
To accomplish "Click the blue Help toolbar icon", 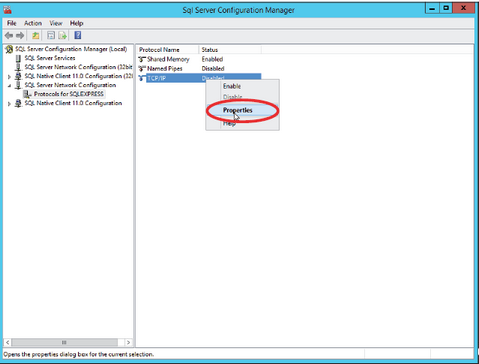I will (x=78, y=35).
